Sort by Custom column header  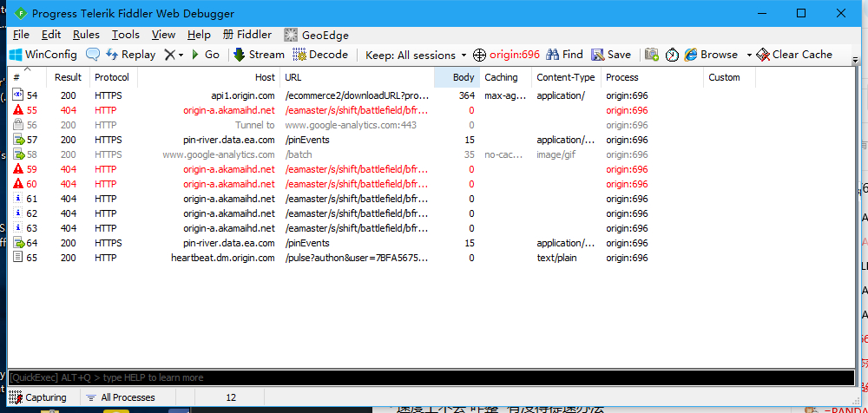pos(729,77)
